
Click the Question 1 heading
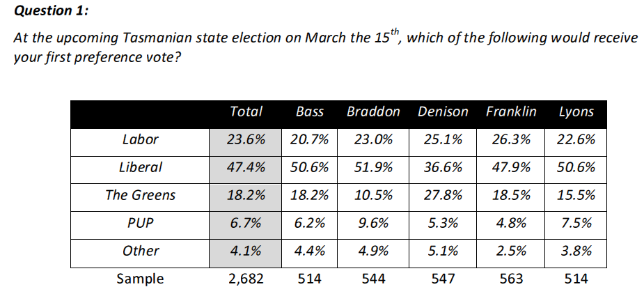(52, 11)
